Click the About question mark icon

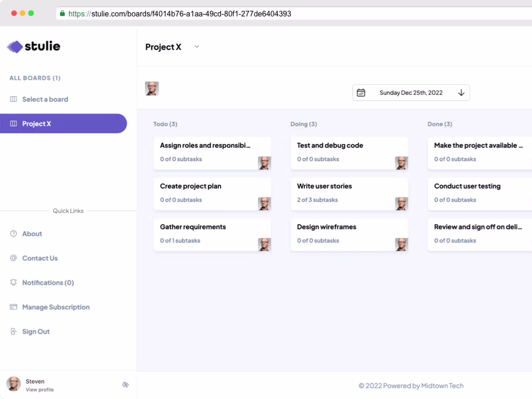pyautogui.click(x=13, y=234)
